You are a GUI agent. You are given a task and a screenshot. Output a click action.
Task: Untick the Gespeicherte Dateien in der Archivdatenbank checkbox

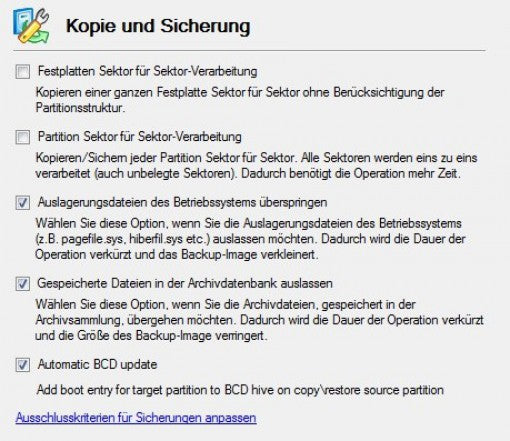coord(23,284)
